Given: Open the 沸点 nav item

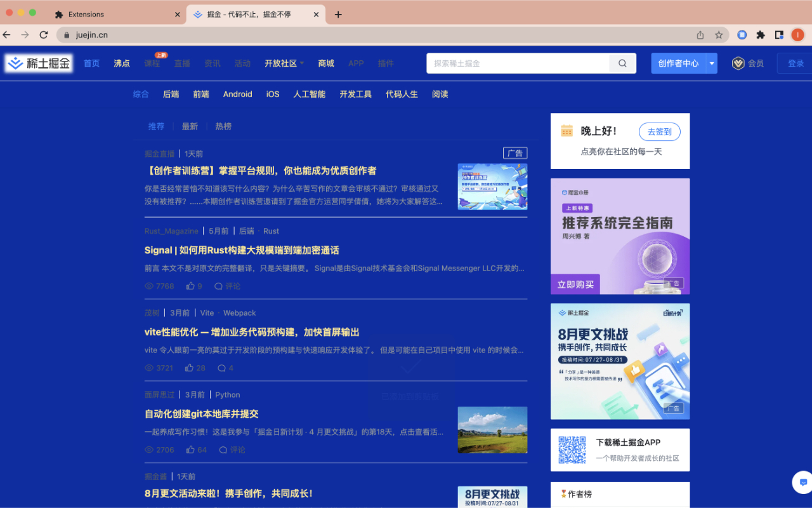Looking at the screenshot, I should pyautogui.click(x=122, y=63).
